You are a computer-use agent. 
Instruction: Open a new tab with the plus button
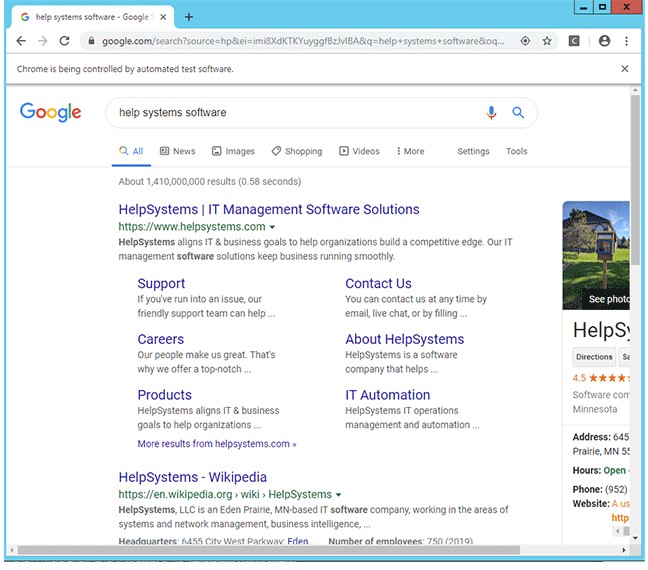(x=189, y=17)
